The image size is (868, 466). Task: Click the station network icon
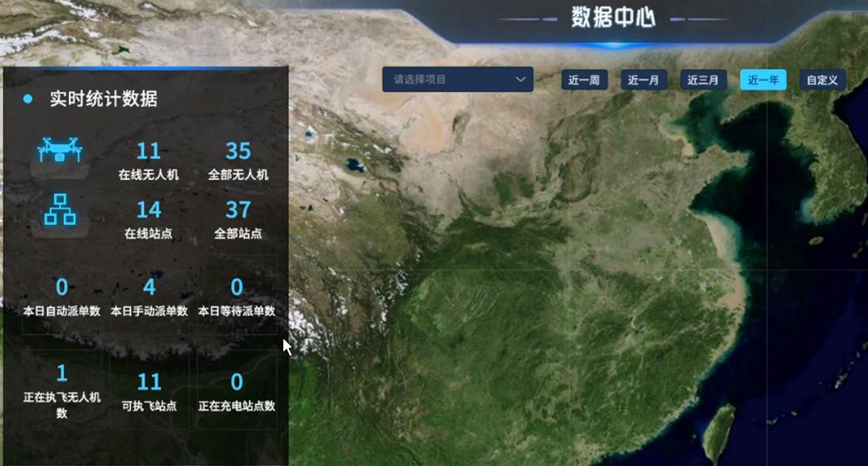click(60, 210)
